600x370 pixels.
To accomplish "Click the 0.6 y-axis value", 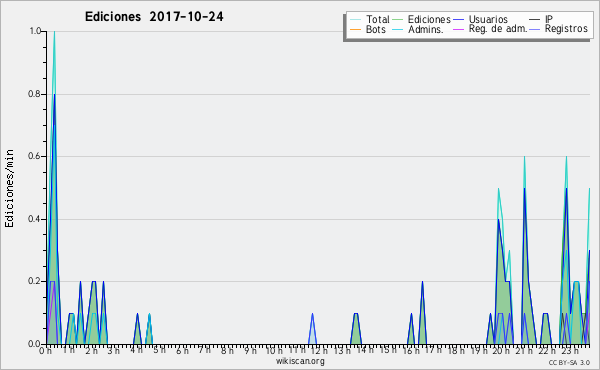I will 34,156.
